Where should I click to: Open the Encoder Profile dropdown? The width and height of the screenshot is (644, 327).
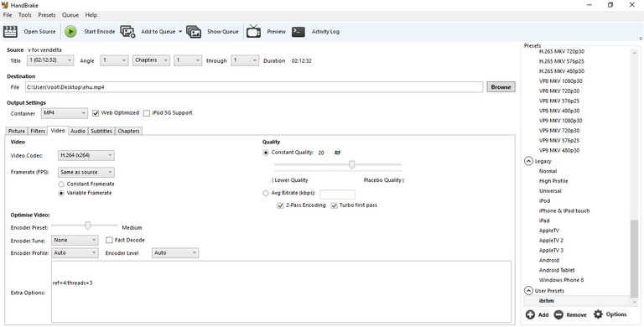[x=75, y=252]
